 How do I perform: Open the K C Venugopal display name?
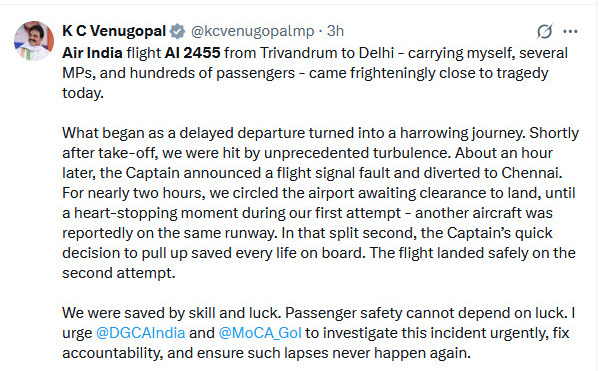114,31
